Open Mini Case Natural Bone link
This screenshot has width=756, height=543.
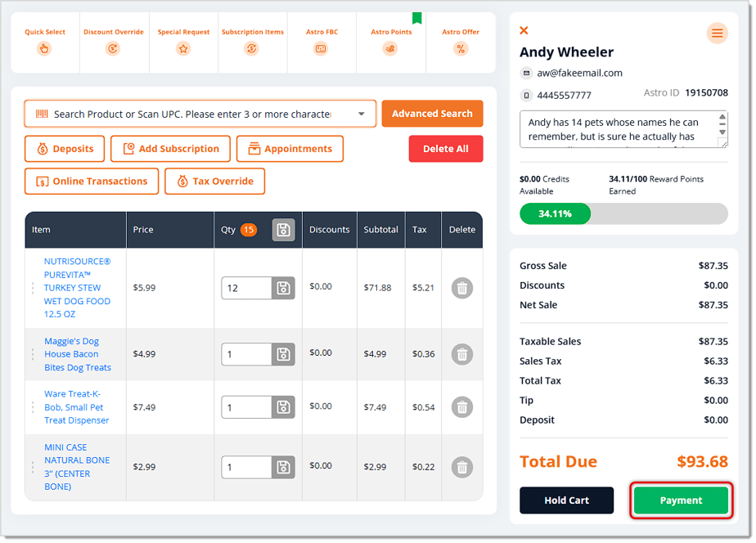(x=77, y=467)
